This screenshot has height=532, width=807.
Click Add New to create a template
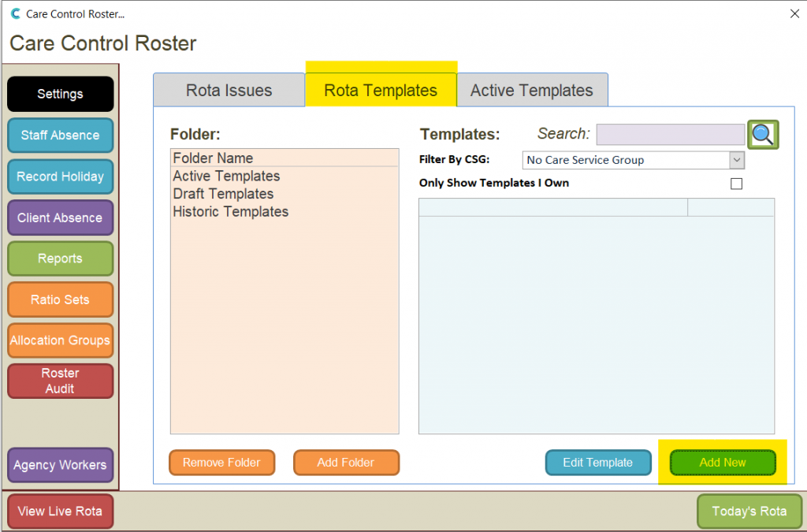pyautogui.click(x=723, y=463)
